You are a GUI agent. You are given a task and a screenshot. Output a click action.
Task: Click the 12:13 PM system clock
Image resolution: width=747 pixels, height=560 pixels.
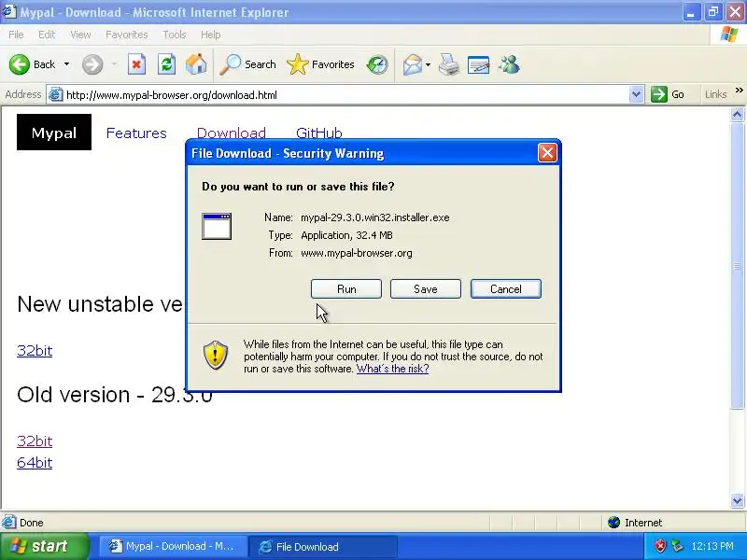(x=712, y=546)
